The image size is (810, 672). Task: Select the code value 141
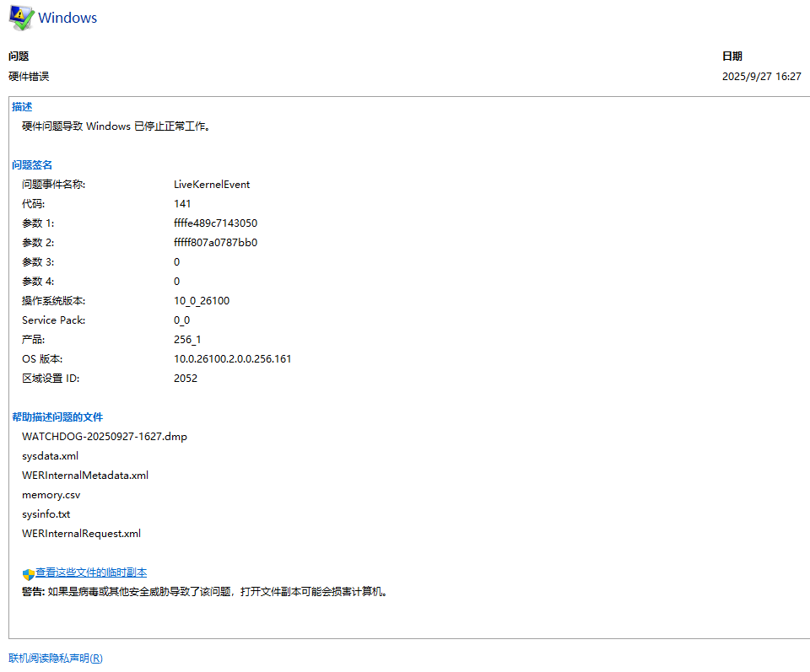click(182, 204)
